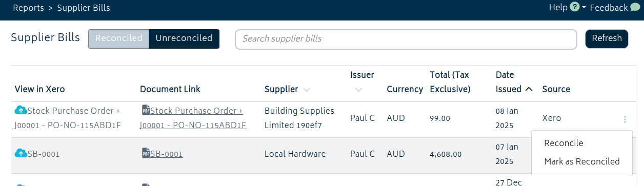Click the Supplier column header
Viewport: 644px width, 186px height.
(281, 89)
